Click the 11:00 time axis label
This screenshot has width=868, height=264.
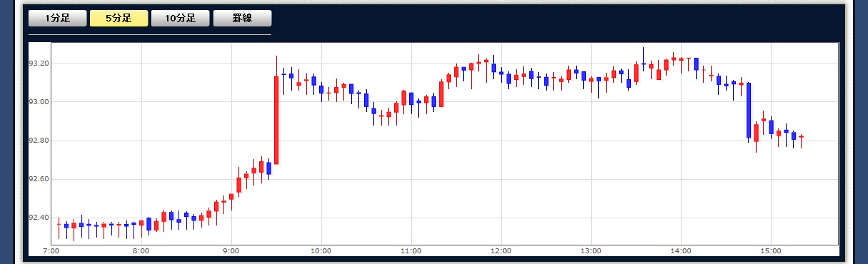[411, 251]
